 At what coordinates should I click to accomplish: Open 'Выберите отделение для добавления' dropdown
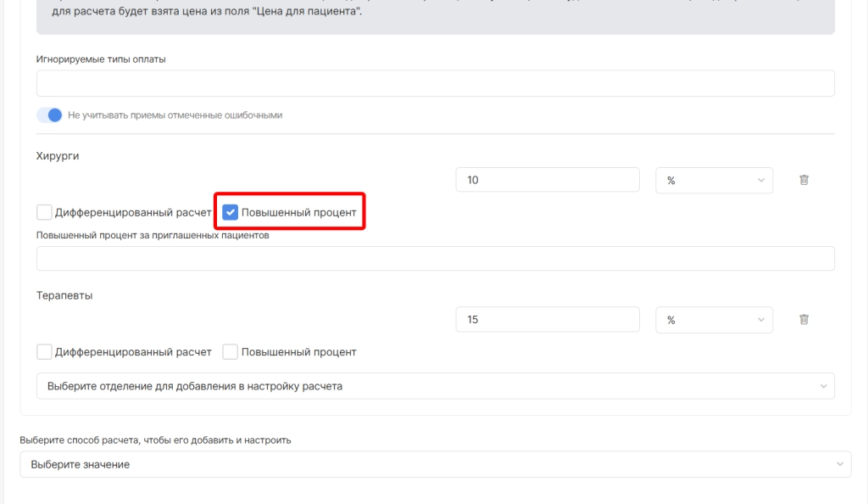(424, 386)
